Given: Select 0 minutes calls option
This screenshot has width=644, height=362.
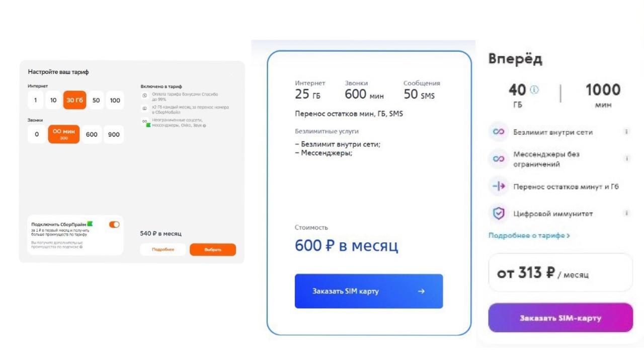Looking at the screenshot, I should click(36, 134).
